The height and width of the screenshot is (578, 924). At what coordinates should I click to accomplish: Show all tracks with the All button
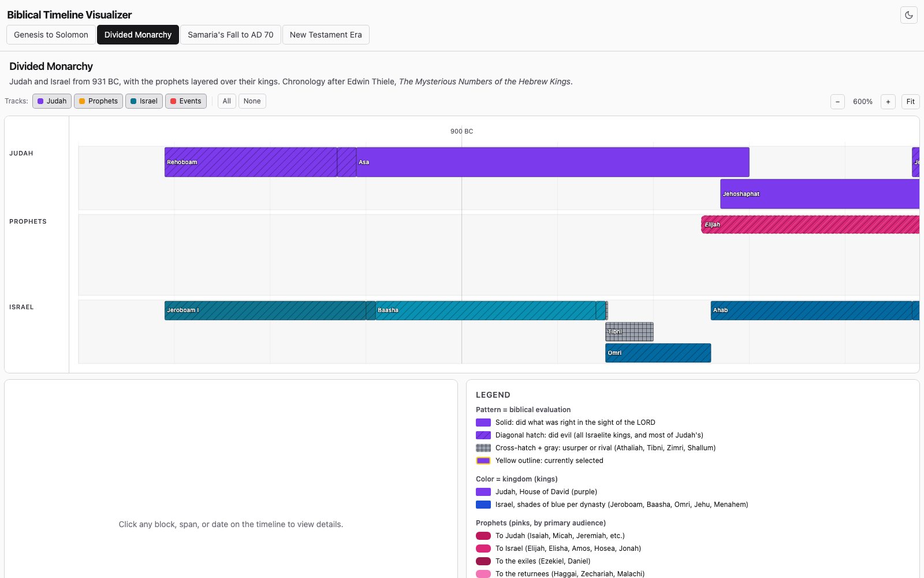tap(227, 101)
